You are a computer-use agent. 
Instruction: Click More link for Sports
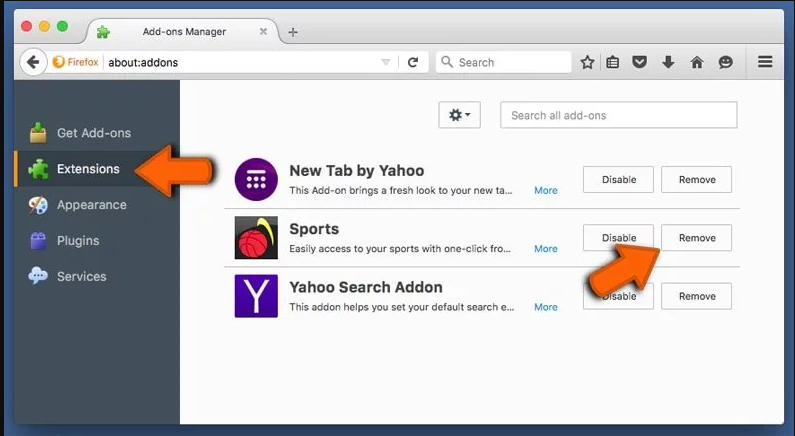(x=546, y=249)
